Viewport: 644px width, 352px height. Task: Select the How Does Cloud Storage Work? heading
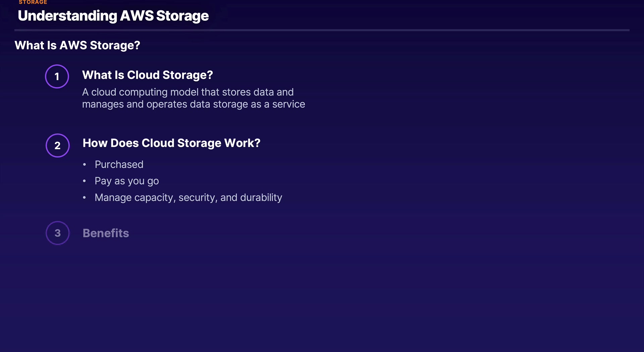click(x=171, y=143)
